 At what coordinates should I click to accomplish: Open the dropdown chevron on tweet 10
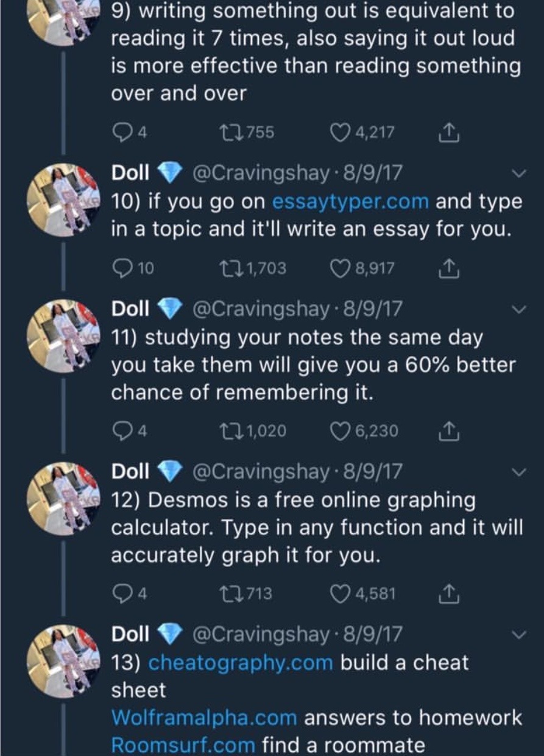coord(519,174)
